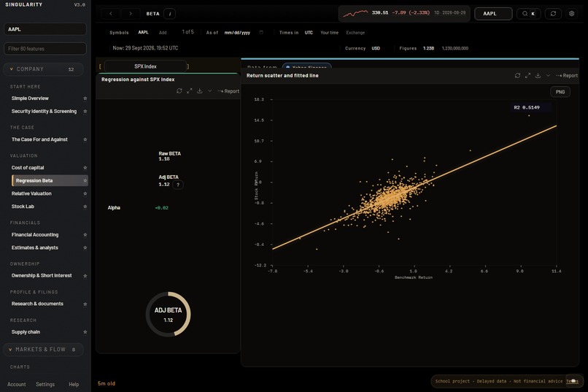
Task: Refresh the Return scatter panel
Action: click(x=517, y=75)
